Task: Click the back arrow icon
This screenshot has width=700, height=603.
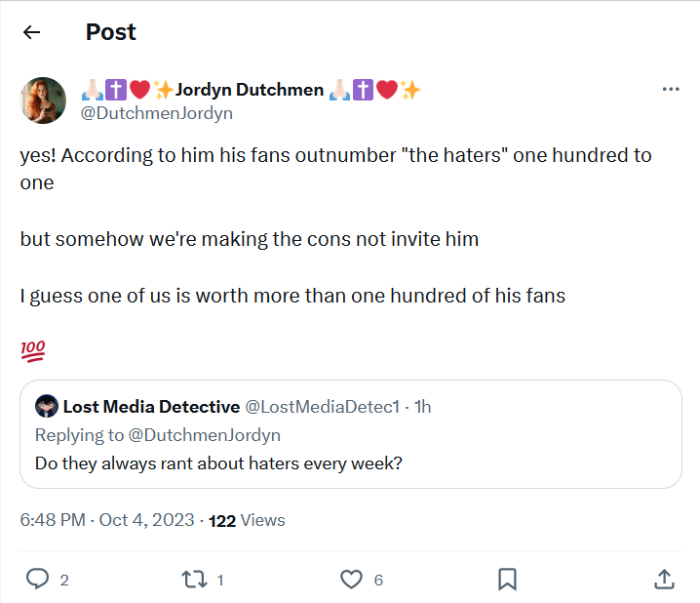Action: tap(32, 32)
